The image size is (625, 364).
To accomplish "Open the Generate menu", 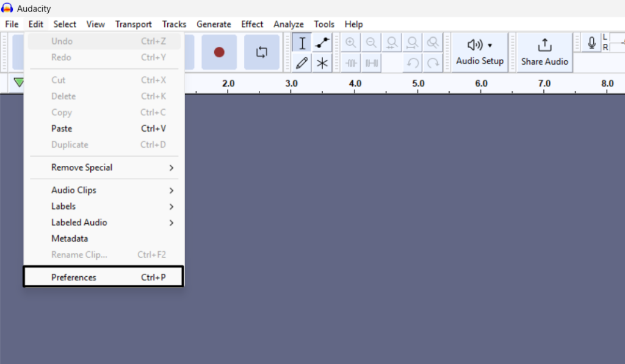I will tap(214, 24).
